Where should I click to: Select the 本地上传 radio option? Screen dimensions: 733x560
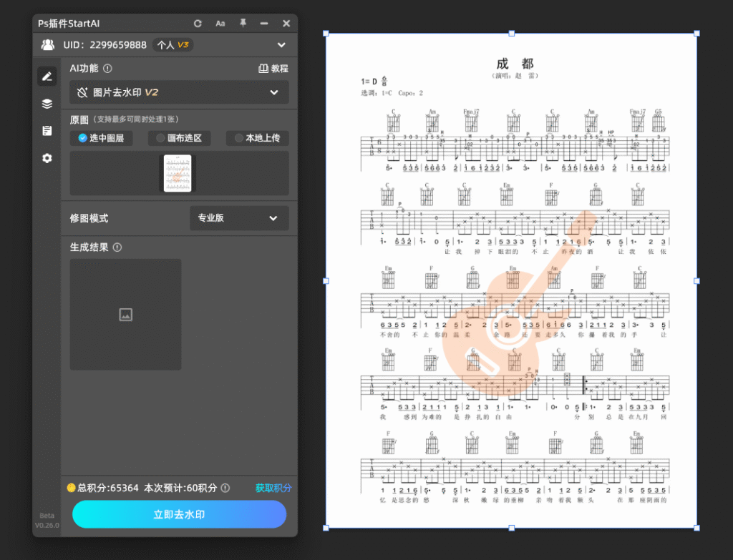point(258,138)
